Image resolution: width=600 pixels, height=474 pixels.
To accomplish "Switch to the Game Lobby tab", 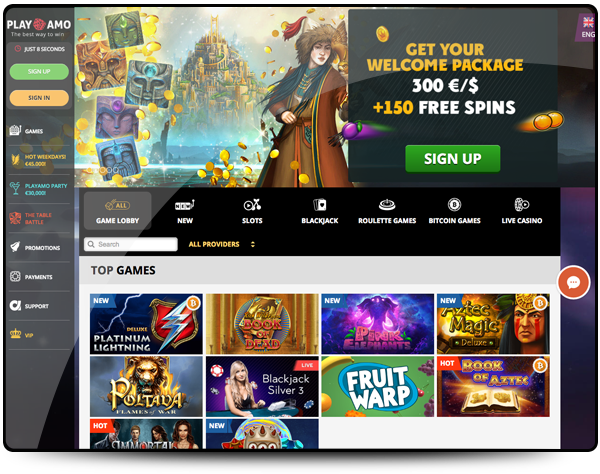I will coord(117,211).
